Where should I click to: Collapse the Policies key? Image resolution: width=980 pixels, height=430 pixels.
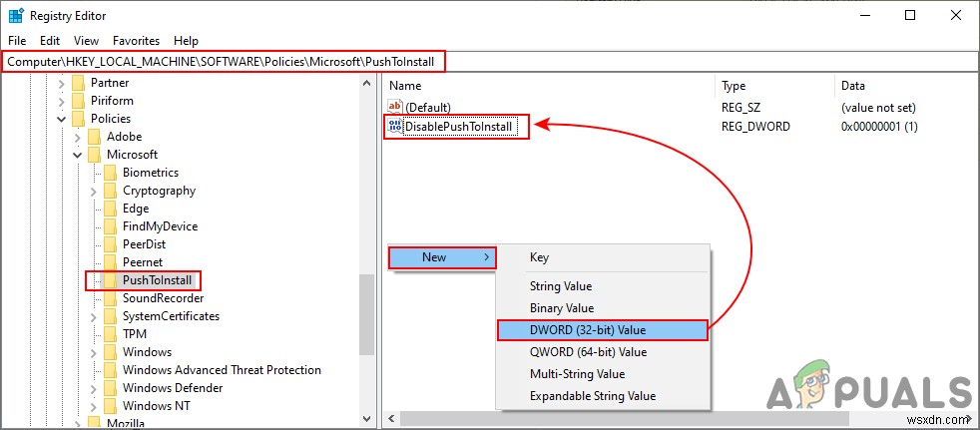pos(61,119)
